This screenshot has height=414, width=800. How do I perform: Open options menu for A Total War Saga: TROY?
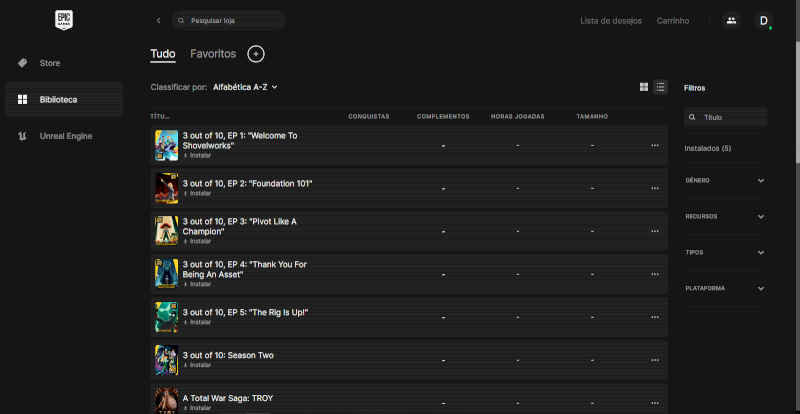click(655, 403)
